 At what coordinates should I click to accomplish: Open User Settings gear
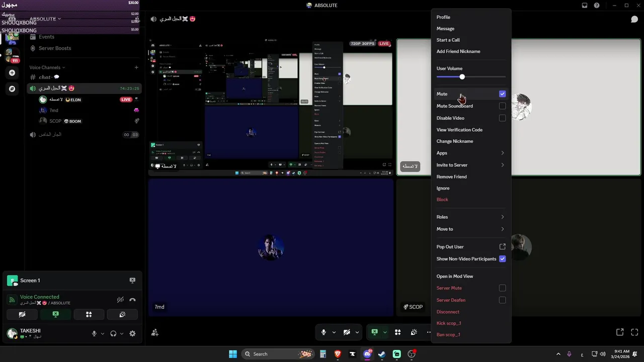(132, 333)
